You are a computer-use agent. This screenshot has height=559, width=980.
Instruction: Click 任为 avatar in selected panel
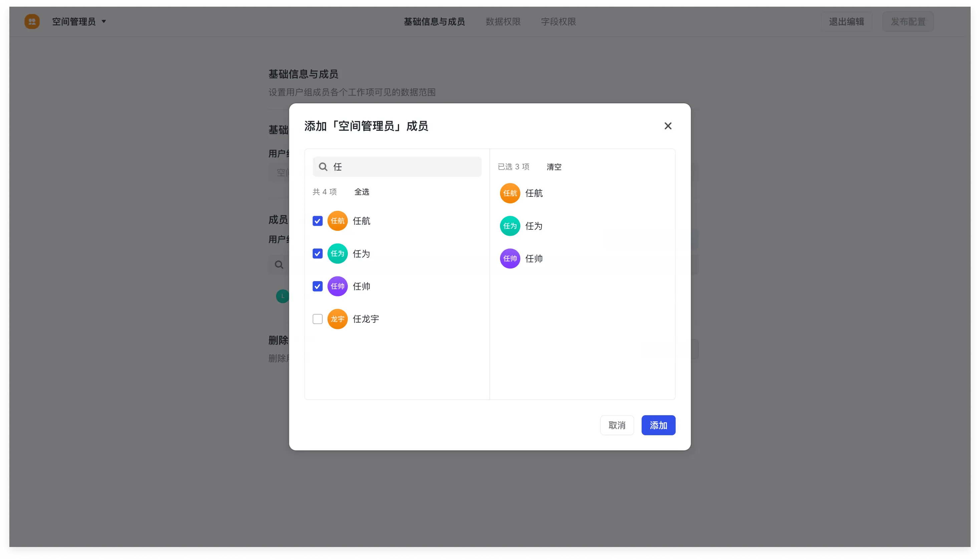pyautogui.click(x=510, y=226)
